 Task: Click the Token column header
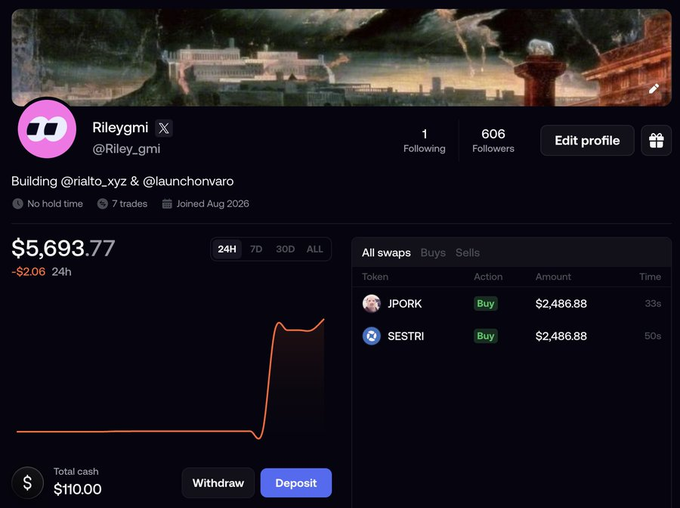coord(375,277)
